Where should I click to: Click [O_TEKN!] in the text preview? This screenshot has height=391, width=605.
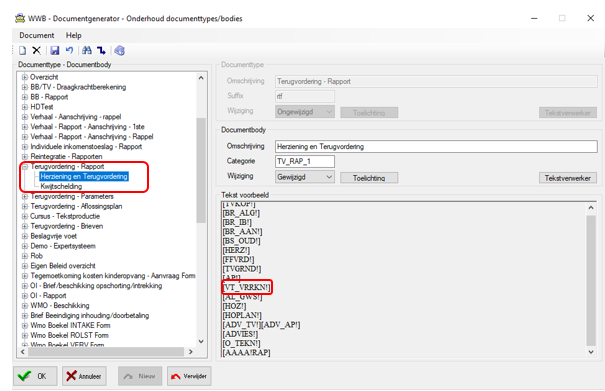242,343
